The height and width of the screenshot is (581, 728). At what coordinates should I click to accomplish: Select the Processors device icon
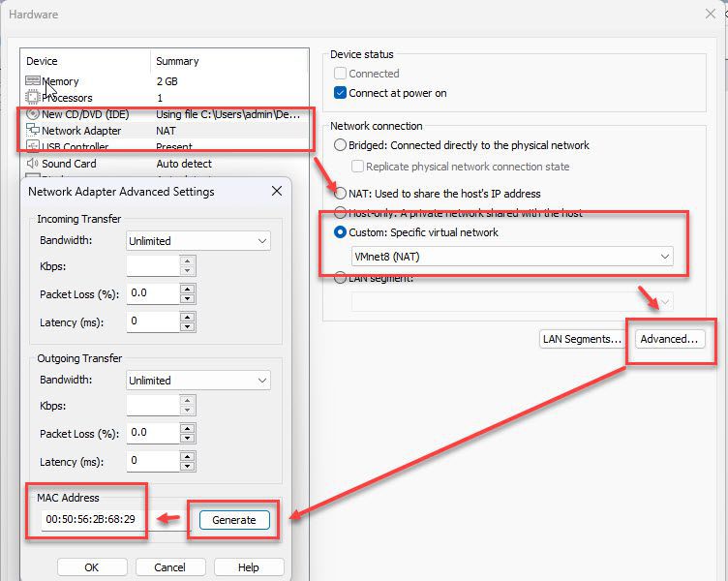click(33, 98)
